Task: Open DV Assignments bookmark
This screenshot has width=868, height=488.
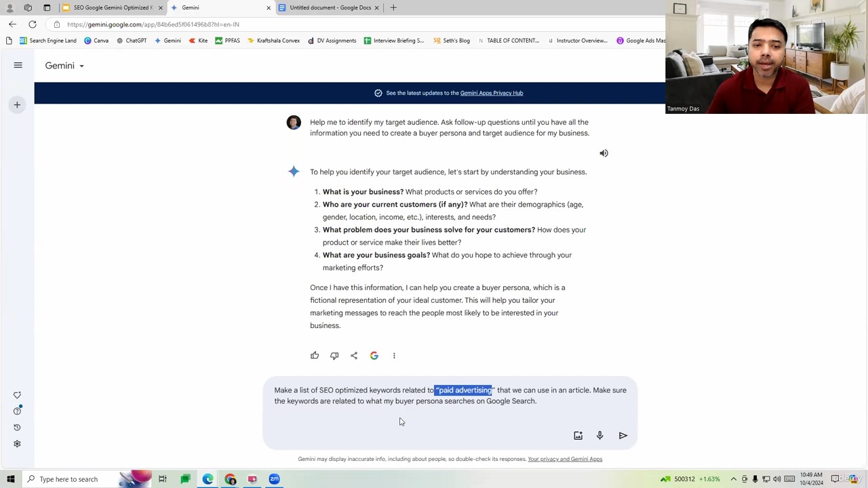Action: [x=332, y=41]
